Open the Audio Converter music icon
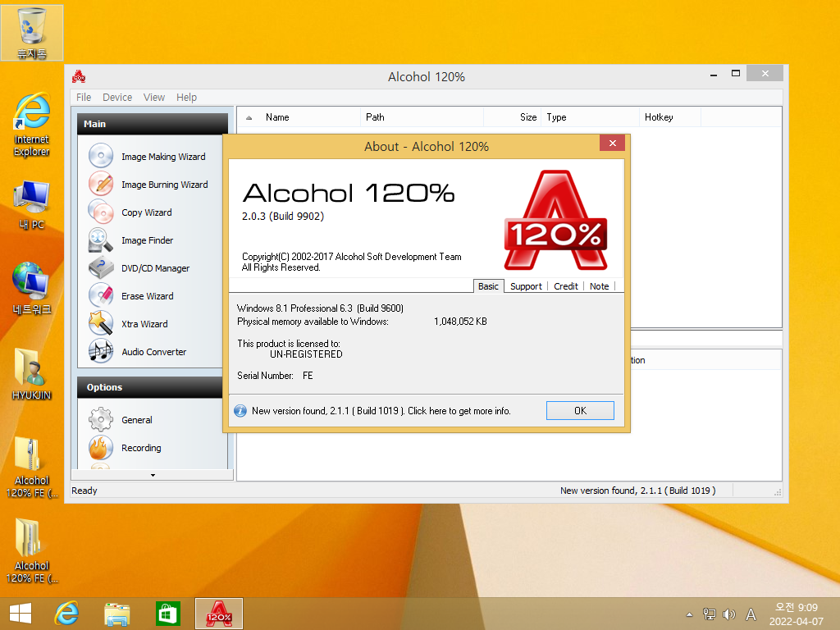 click(101, 351)
